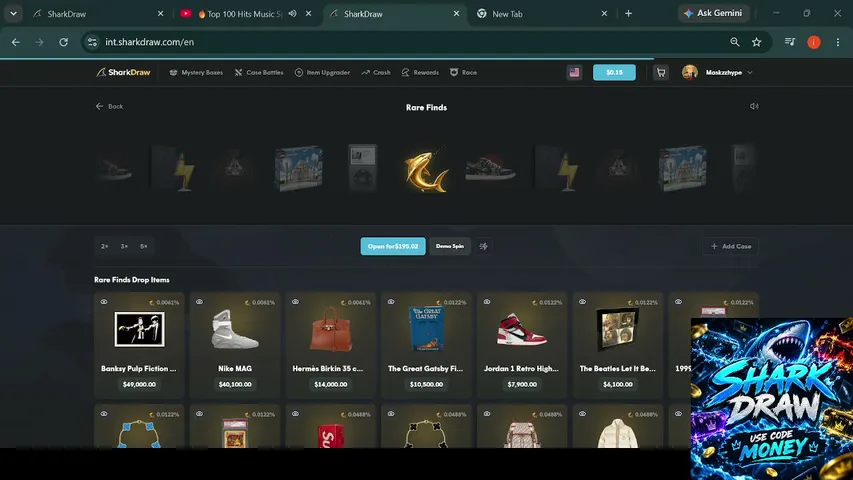Open the media control icon in toolbar
Image resolution: width=853 pixels, height=480 pixels.
click(x=790, y=42)
